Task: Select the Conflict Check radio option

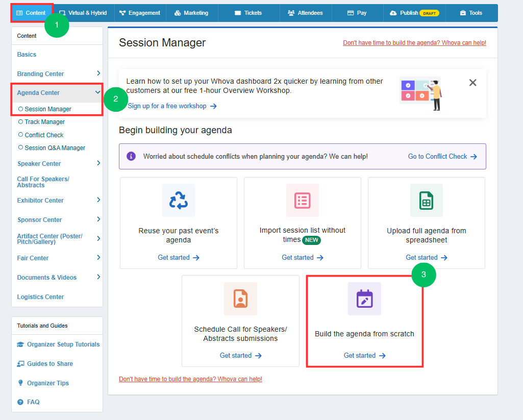Action: click(x=21, y=135)
